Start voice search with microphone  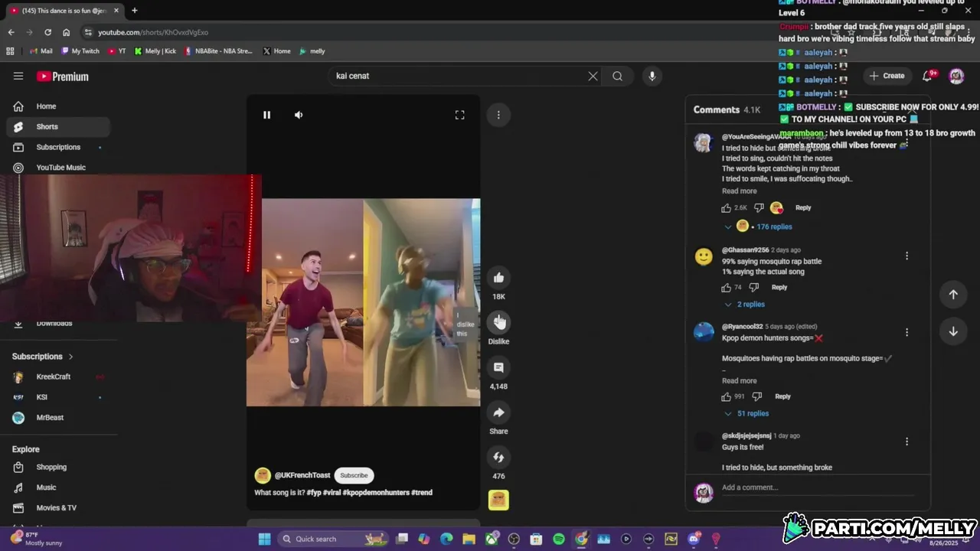pyautogui.click(x=652, y=76)
